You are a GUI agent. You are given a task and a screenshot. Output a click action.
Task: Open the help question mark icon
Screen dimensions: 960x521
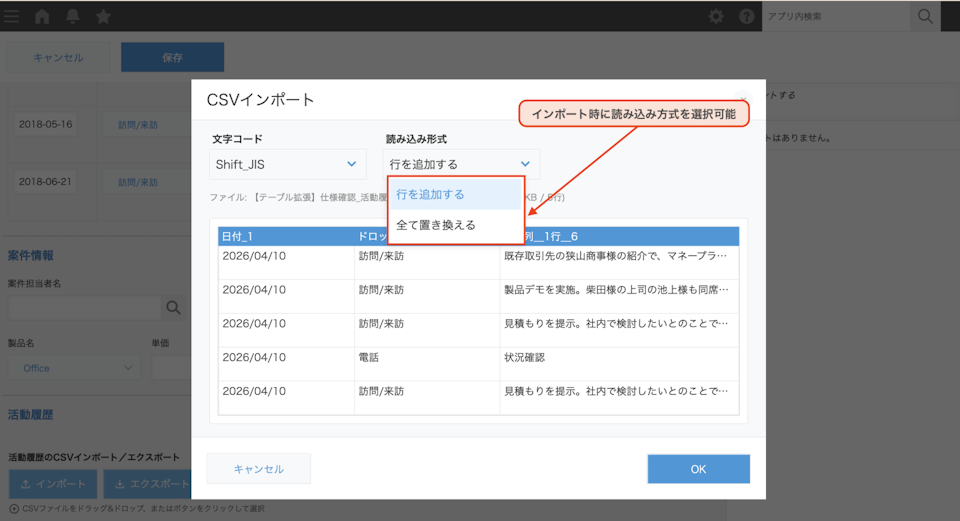click(x=746, y=16)
